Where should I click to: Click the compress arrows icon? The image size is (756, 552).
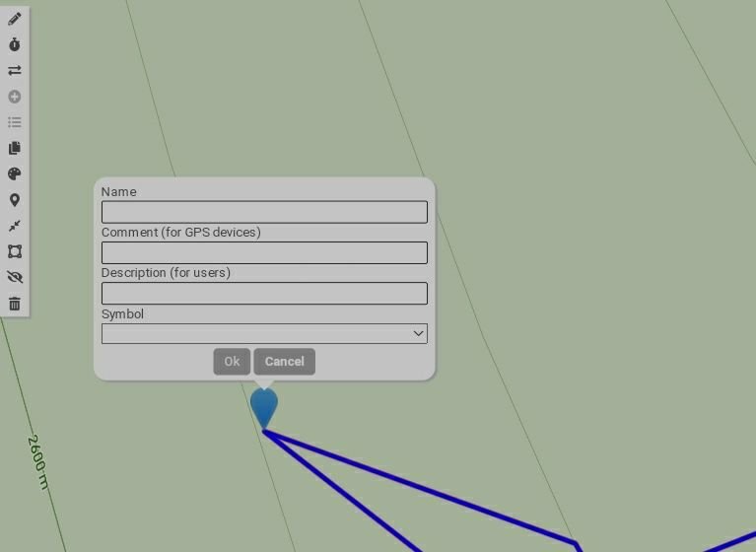click(15, 226)
